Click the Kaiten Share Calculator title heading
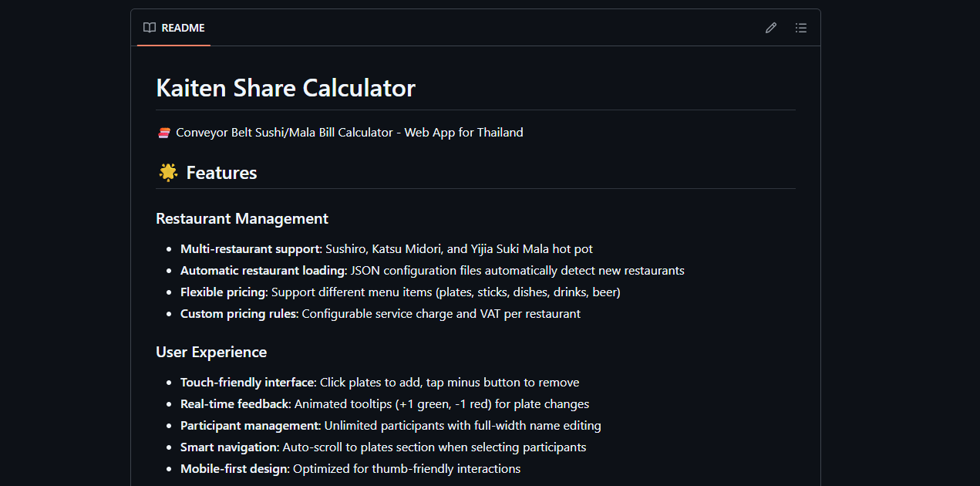 [x=285, y=88]
